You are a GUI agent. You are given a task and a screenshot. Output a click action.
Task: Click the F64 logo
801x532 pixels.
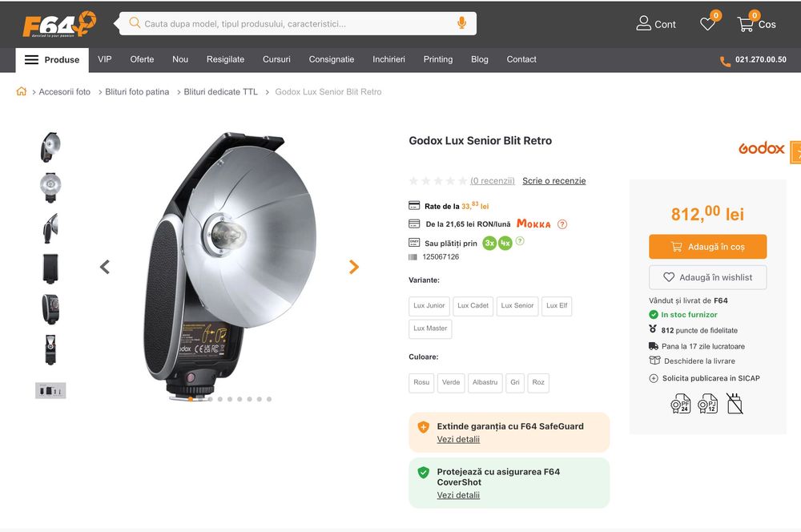(58, 24)
